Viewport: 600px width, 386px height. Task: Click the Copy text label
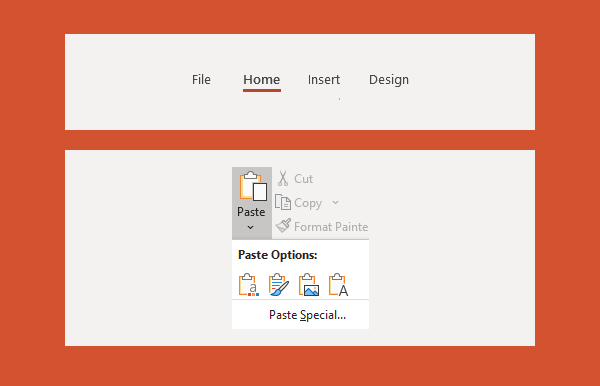click(x=308, y=203)
